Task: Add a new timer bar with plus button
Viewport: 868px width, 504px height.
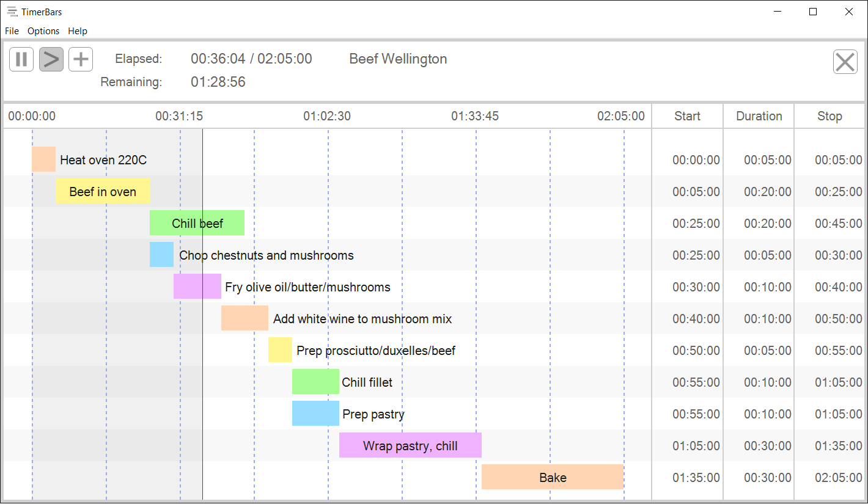Action: pos(81,59)
